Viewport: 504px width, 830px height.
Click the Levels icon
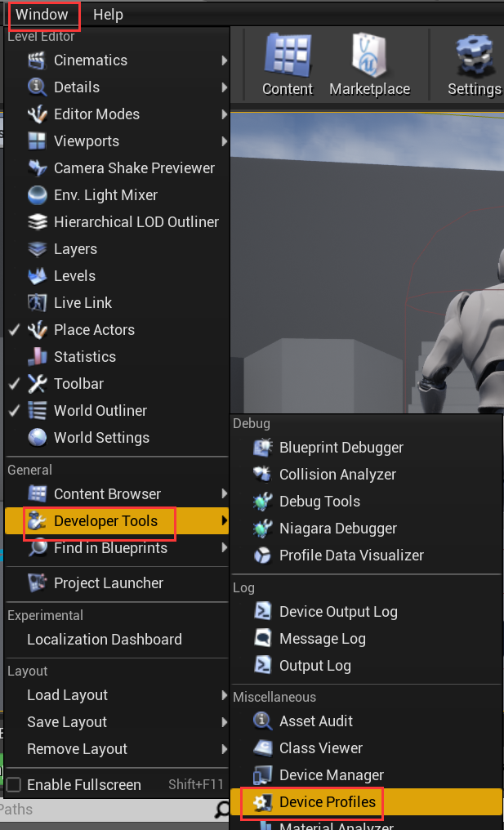click(x=37, y=276)
